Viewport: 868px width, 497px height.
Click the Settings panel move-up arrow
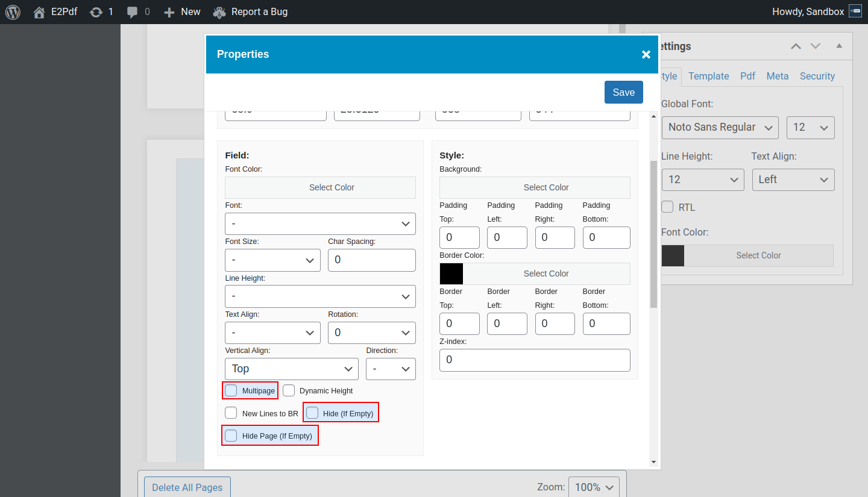click(796, 46)
